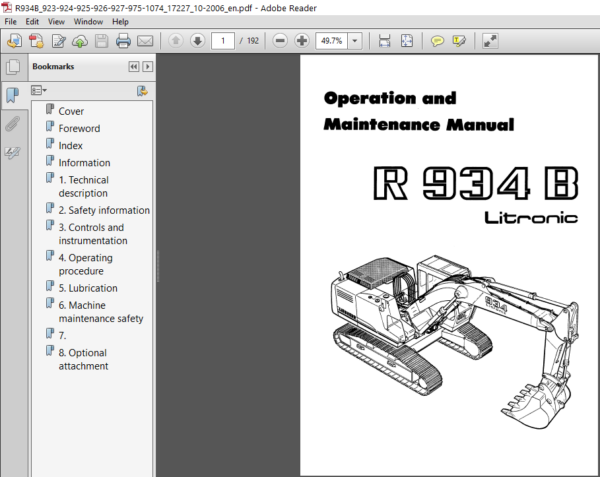Open the 1. Technical description bookmark
This screenshot has height=477, width=600.
(x=83, y=187)
